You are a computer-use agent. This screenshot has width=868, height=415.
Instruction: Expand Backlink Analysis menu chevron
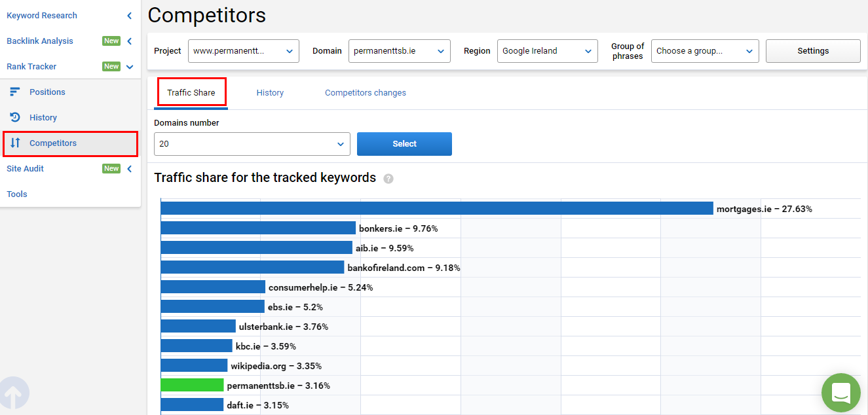point(129,41)
